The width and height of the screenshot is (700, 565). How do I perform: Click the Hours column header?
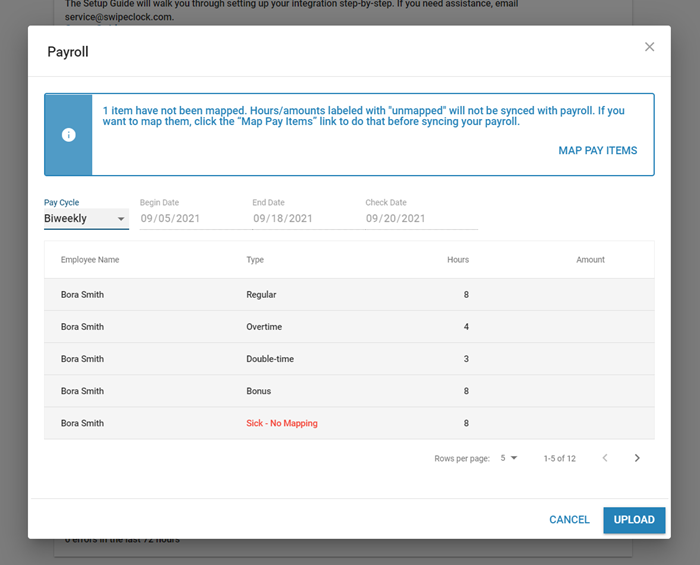[457, 260]
